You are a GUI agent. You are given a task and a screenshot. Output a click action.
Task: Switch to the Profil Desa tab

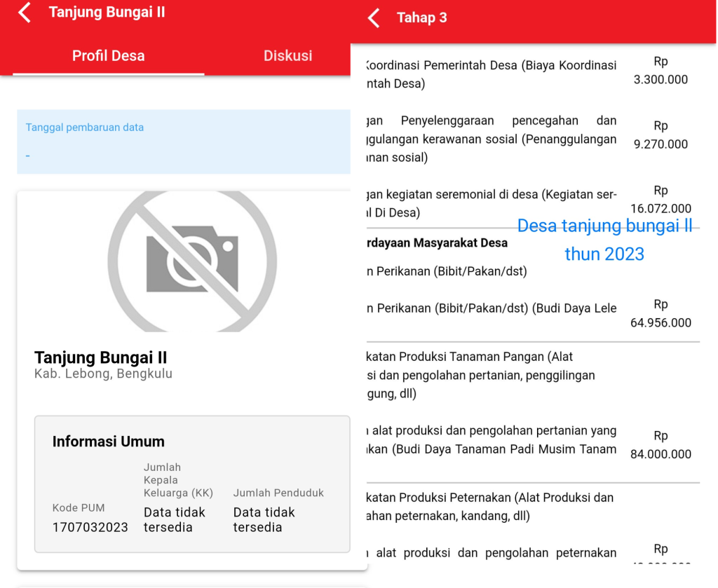(x=108, y=56)
